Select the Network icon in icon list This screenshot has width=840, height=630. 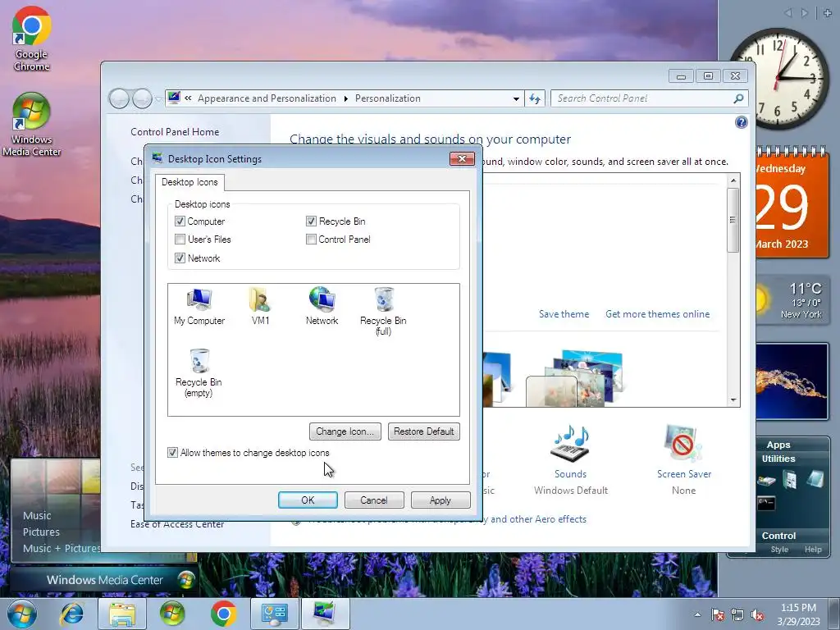[x=322, y=307]
